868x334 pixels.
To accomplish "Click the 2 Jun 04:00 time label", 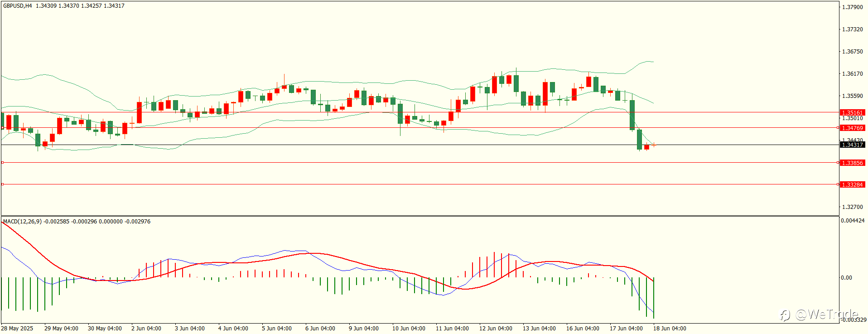I will pos(146,329).
